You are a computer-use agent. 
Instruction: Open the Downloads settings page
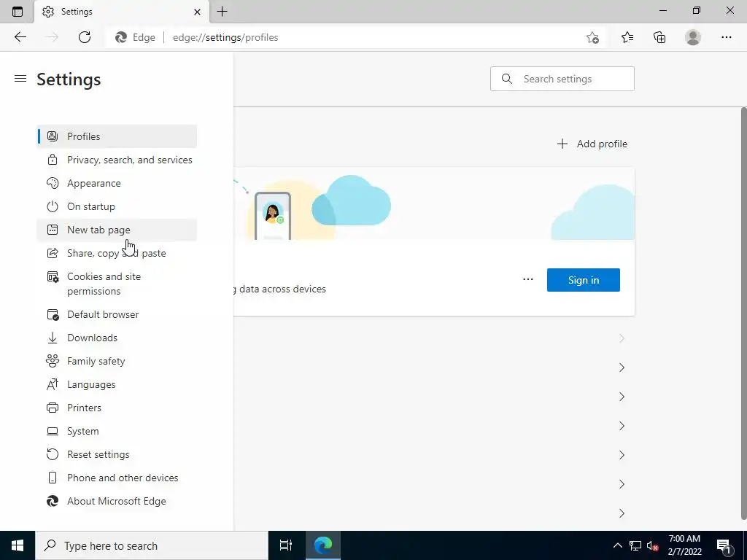pos(117,338)
